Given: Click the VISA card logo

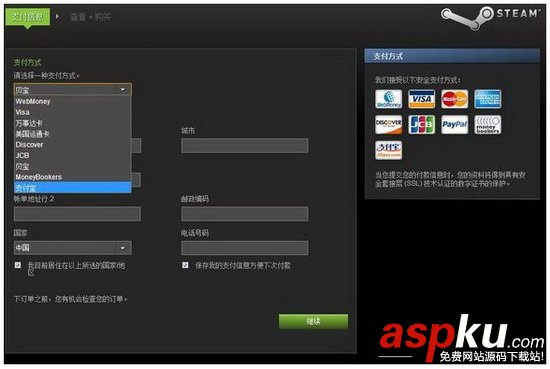Looking at the screenshot, I should point(421,99).
